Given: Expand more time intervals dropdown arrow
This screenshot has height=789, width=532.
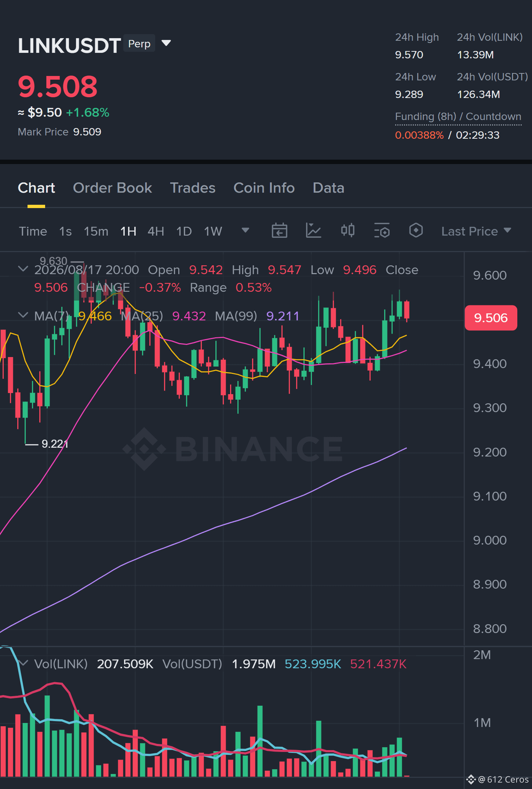Looking at the screenshot, I should tap(245, 230).
